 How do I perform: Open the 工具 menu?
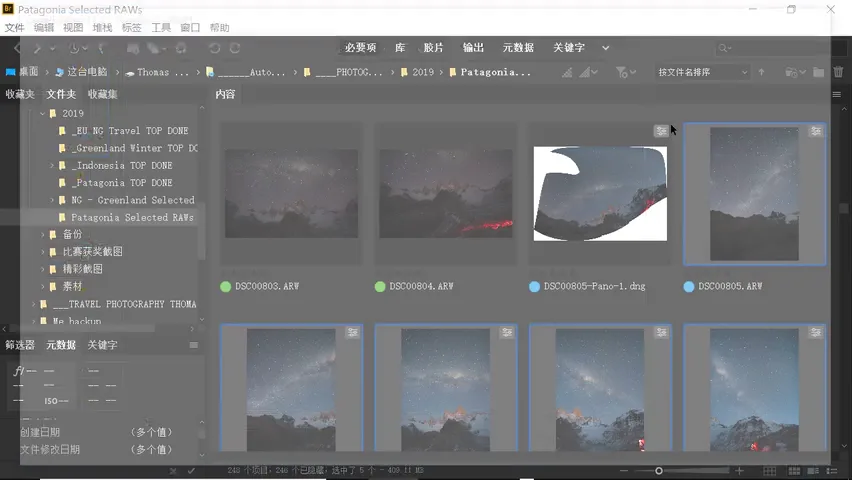161,28
